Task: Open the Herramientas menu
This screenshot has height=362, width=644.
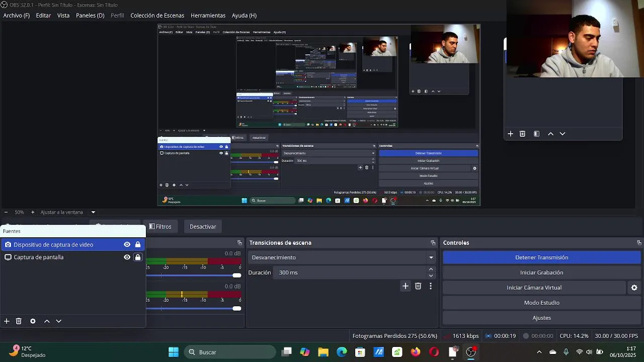Action: pyautogui.click(x=208, y=16)
